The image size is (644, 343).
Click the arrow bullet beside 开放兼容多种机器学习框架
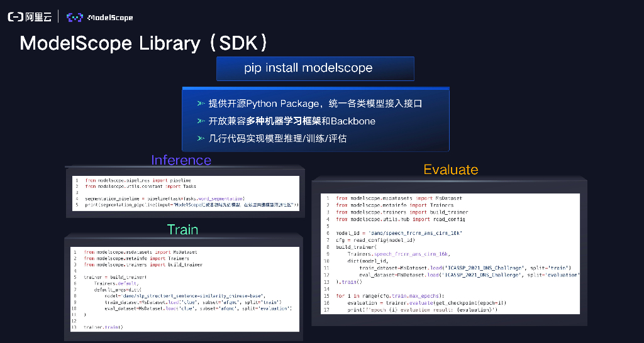[201, 121]
